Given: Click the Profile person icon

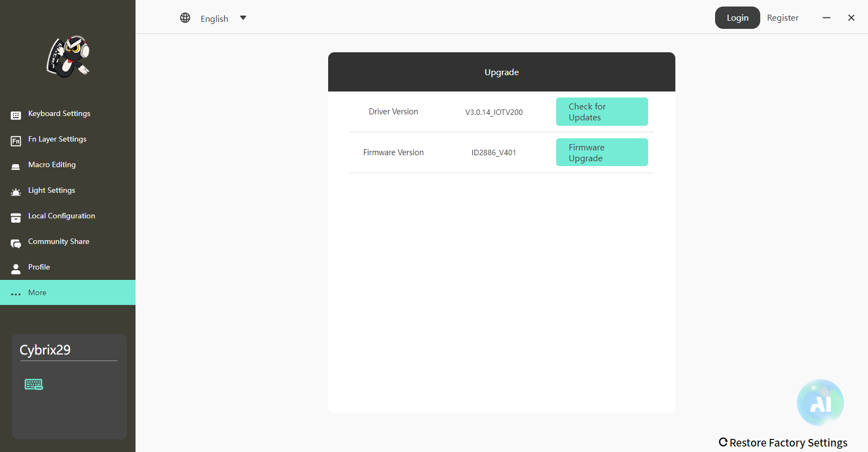Looking at the screenshot, I should 16,268.
